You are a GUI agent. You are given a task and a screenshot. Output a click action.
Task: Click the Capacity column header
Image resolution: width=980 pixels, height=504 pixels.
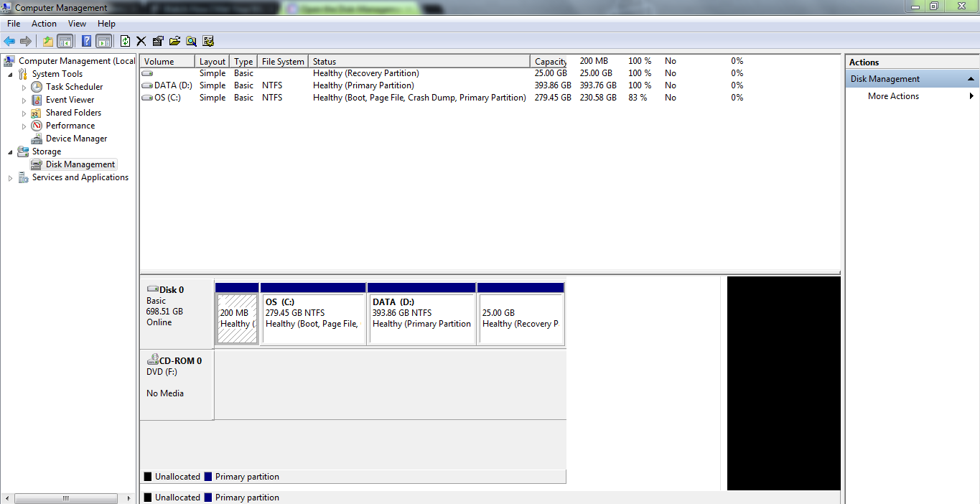pyautogui.click(x=551, y=61)
